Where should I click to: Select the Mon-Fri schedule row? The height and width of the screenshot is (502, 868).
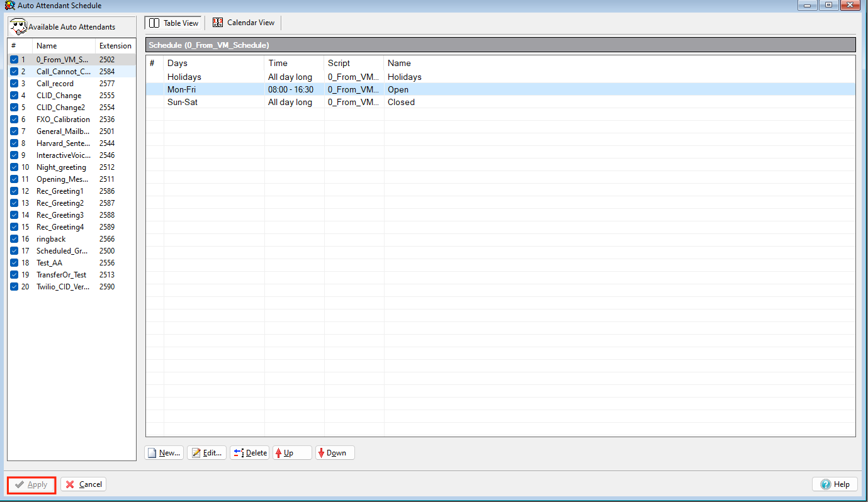(500, 89)
